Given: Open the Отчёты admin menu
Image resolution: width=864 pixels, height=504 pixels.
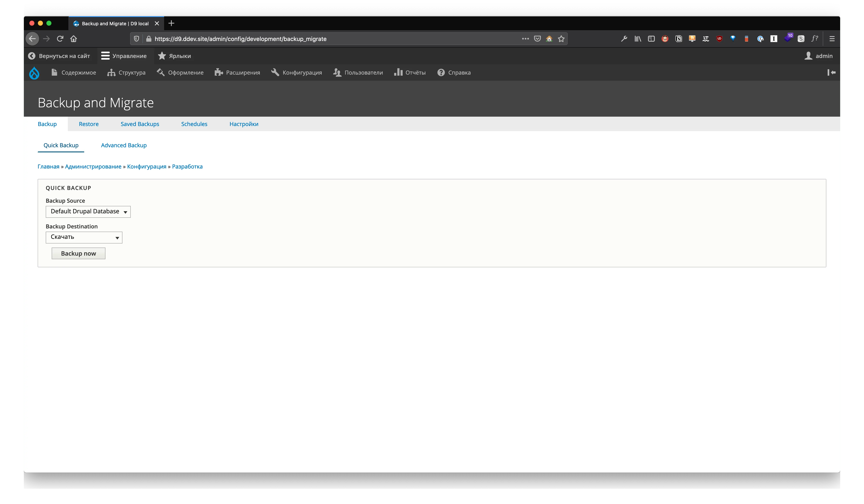Looking at the screenshot, I should (x=410, y=73).
